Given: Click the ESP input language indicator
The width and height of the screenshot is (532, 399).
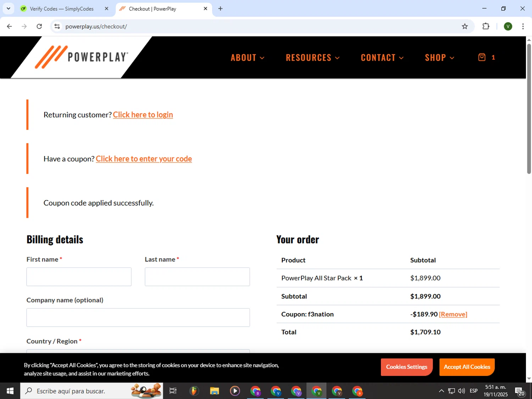Looking at the screenshot, I should point(473,391).
